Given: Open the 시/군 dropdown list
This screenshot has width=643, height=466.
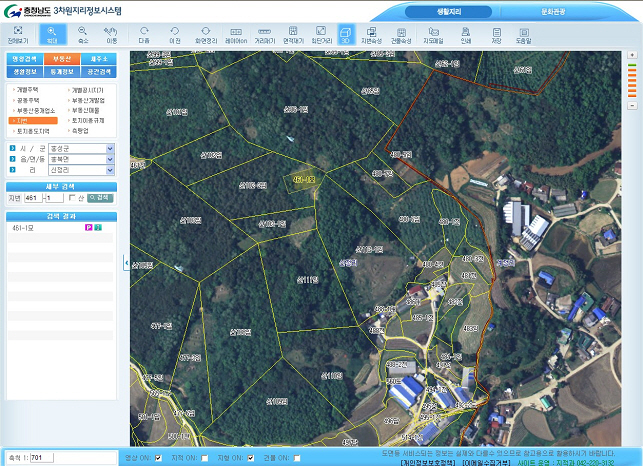Looking at the screenshot, I should click(109, 149).
